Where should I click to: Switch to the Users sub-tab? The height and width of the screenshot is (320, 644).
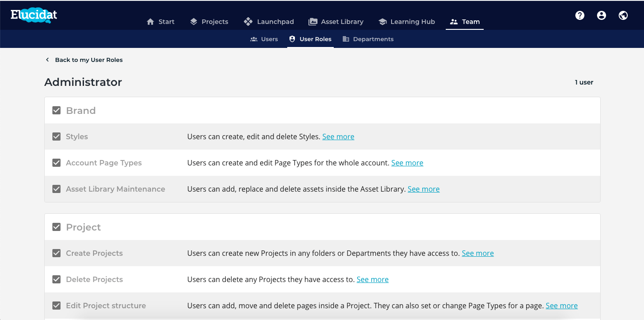[x=264, y=39]
